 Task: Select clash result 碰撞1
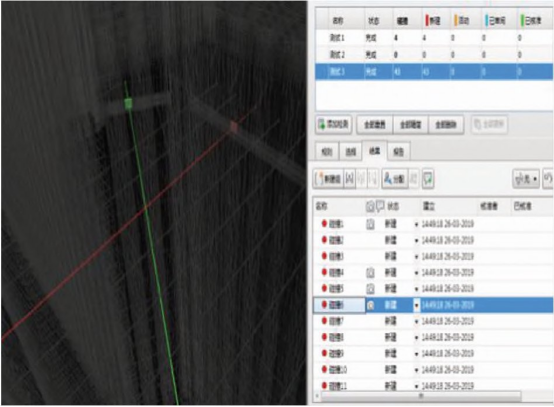point(433,224)
